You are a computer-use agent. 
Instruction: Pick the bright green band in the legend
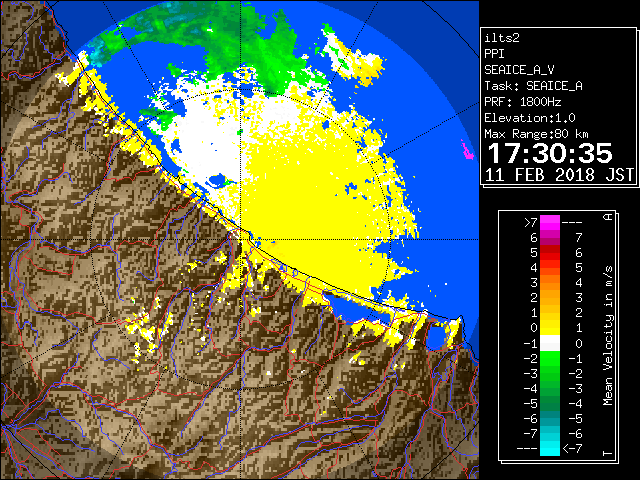pyautogui.click(x=550, y=358)
